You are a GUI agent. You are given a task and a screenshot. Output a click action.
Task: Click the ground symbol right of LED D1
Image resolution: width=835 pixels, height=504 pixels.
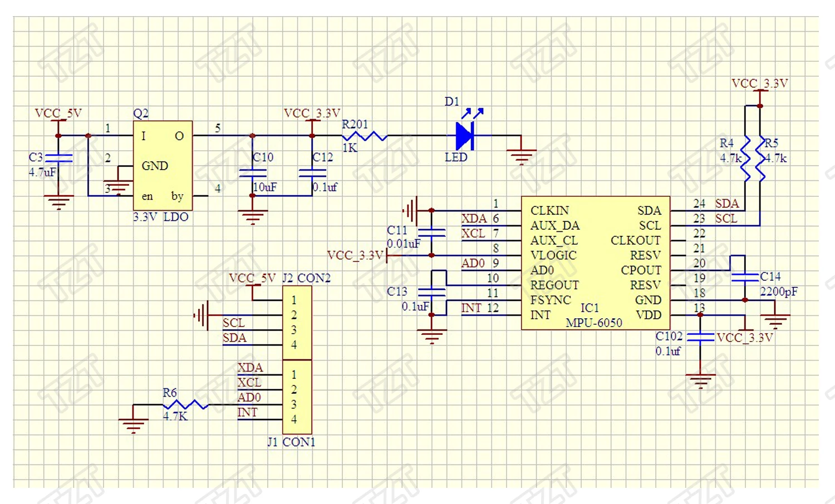(521, 155)
